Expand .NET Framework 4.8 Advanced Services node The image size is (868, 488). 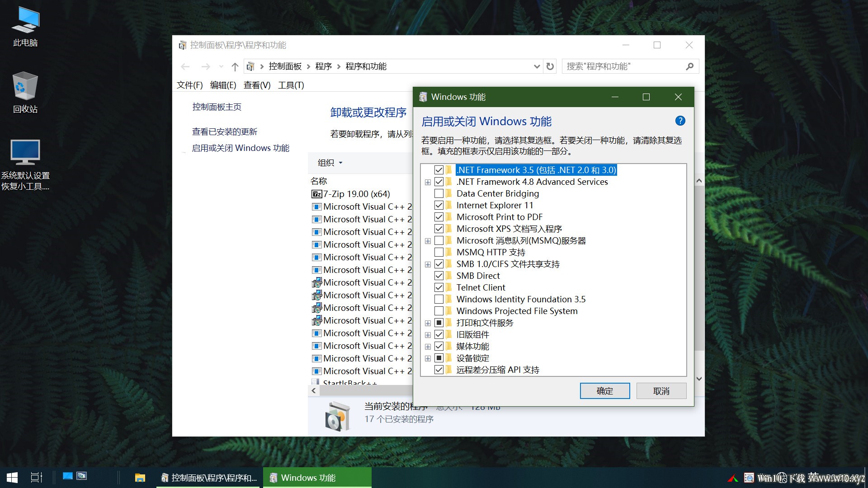(x=428, y=182)
